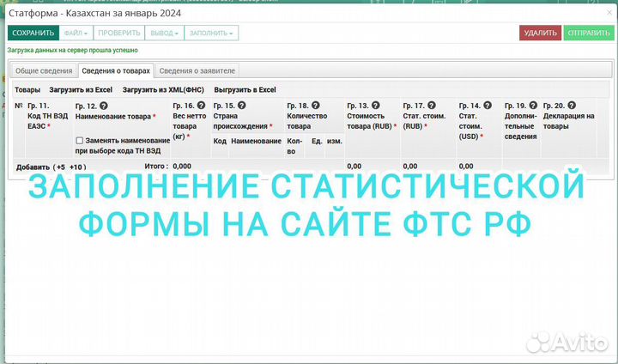Click the Кол-во column subheader
This screenshot has width=618, height=364.
tap(294, 146)
